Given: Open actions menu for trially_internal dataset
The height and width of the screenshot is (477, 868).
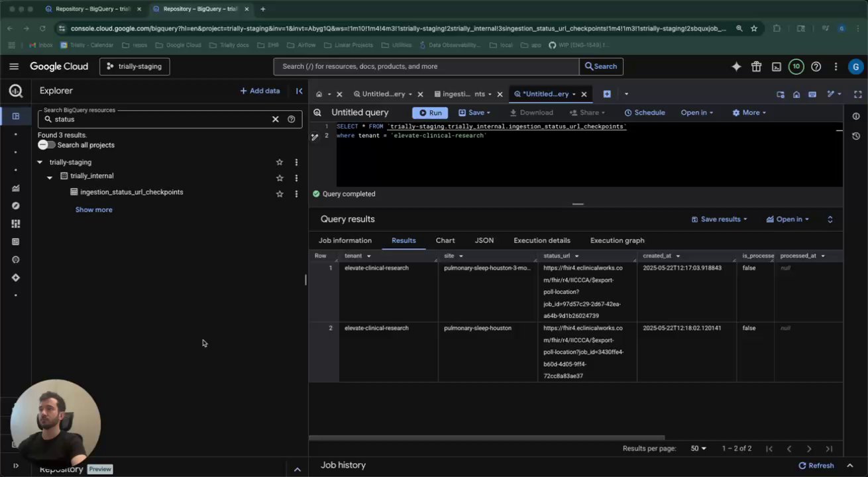Looking at the screenshot, I should pos(296,178).
